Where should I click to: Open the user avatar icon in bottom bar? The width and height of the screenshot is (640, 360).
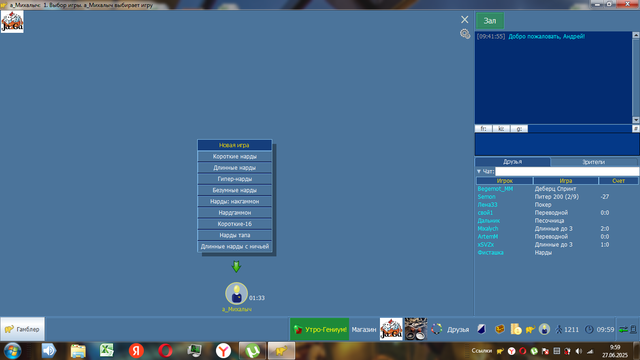pos(544,329)
